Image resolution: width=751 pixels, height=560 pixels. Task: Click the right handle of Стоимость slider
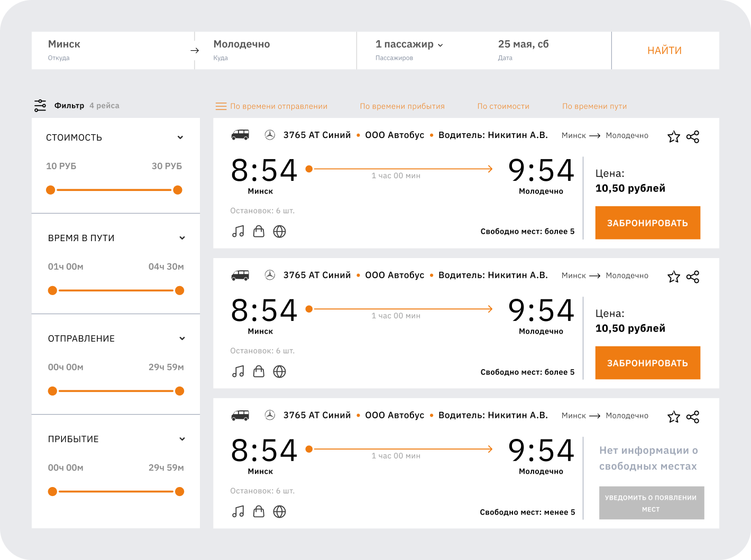[x=178, y=190]
